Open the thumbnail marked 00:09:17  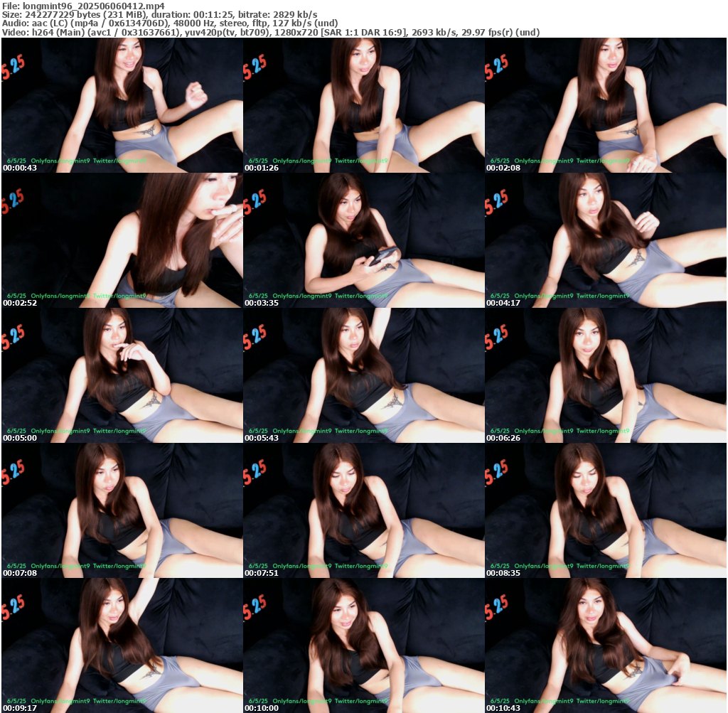point(122,645)
